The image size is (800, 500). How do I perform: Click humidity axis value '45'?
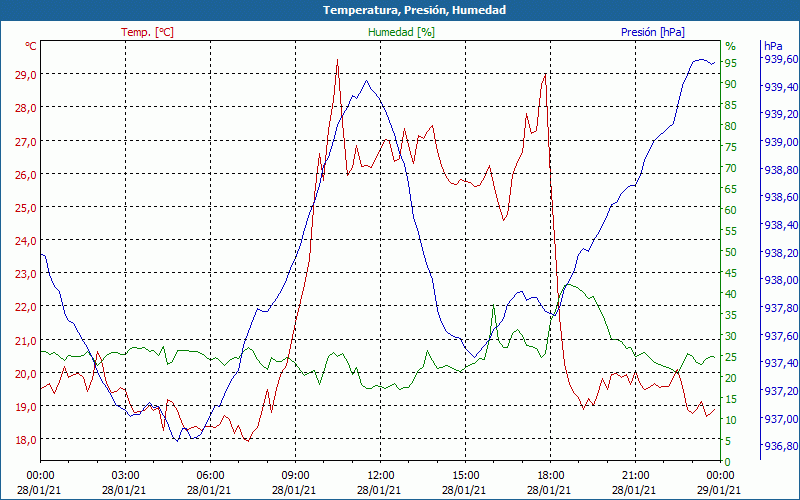731,273
